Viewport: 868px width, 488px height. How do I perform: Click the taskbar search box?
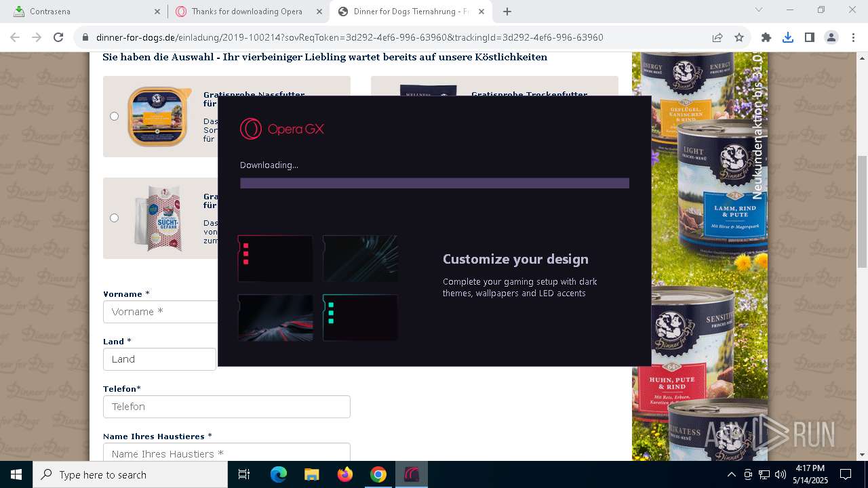[130, 474]
